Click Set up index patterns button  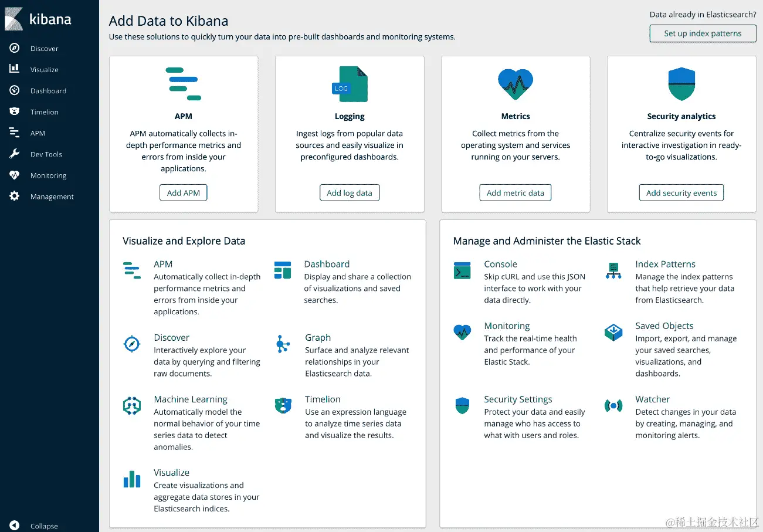703,33
